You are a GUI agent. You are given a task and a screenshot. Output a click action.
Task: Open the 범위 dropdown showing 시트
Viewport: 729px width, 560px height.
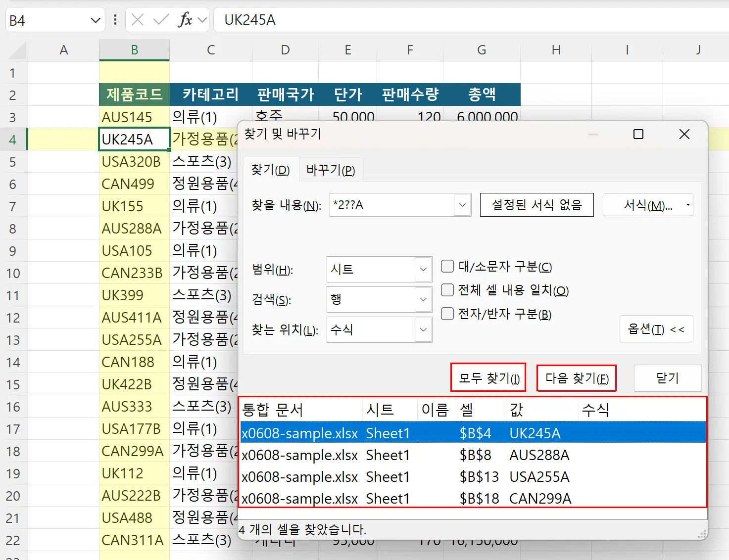[422, 269]
